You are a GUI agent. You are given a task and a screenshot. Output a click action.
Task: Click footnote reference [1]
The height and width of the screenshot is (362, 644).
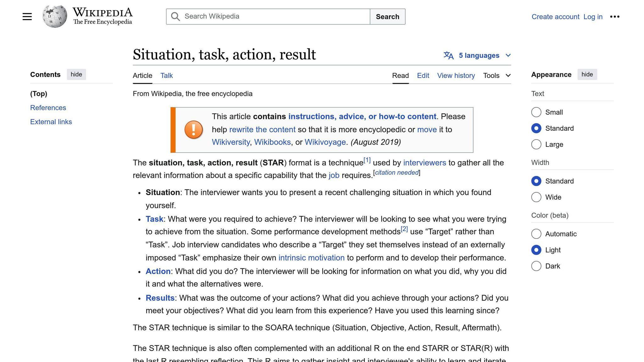point(367,160)
